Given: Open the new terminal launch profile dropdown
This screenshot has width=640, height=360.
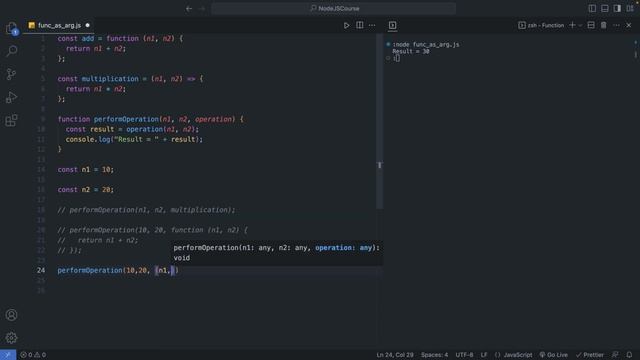Looking at the screenshot, I should (580, 25).
